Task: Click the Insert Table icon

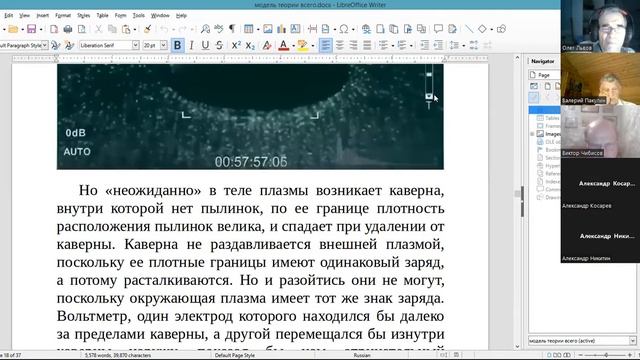Action: pos(248,29)
